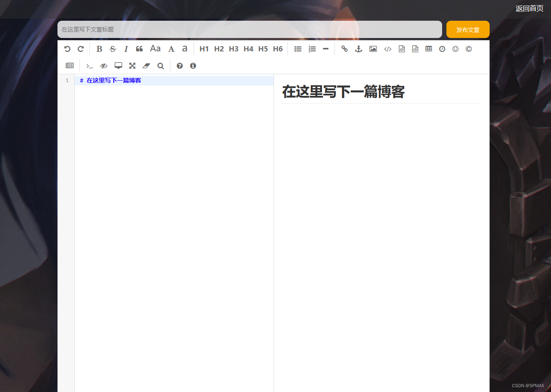Insert an H3 heading

(x=234, y=49)
